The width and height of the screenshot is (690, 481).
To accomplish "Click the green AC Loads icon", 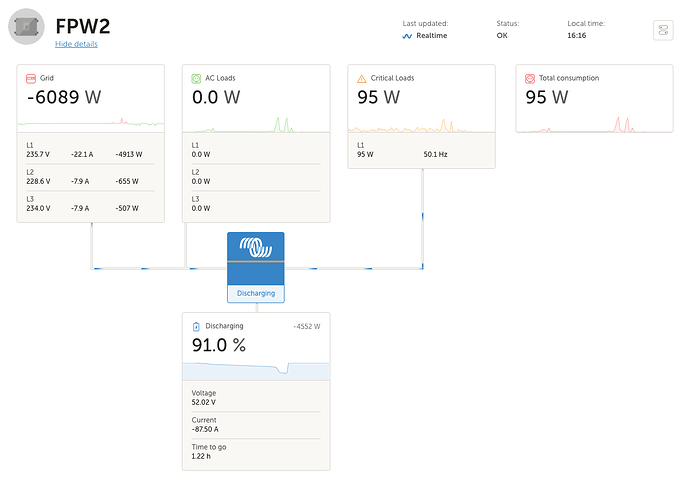I will (196, 78).
